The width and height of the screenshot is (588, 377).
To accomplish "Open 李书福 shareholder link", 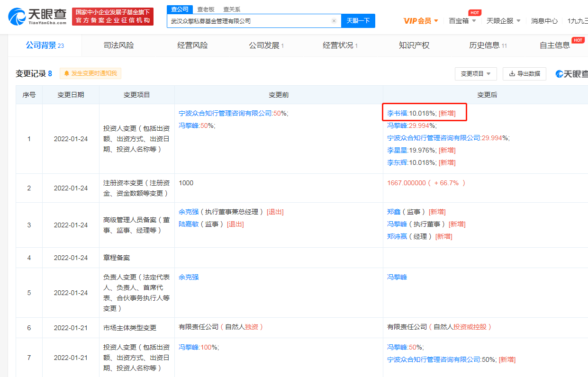I will 397,113.
